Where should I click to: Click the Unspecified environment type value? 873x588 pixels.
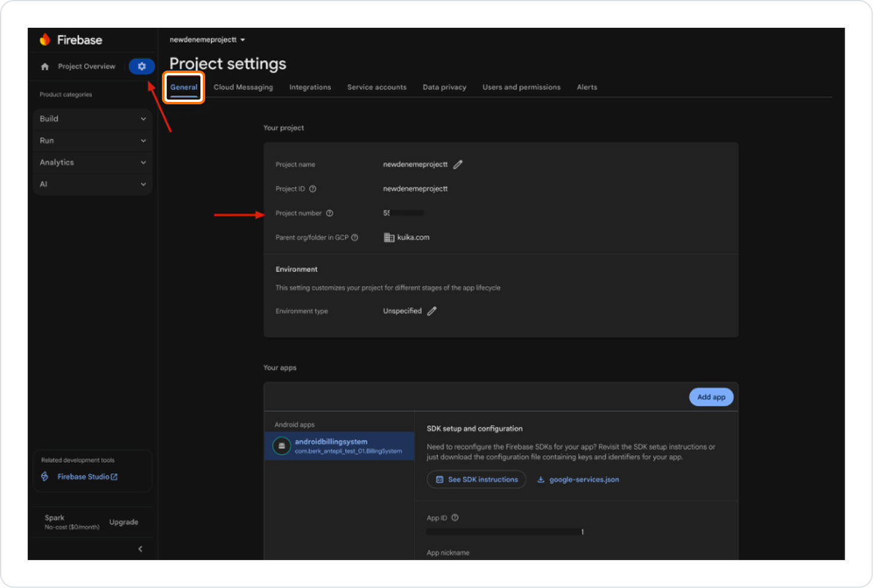(402, 311)
